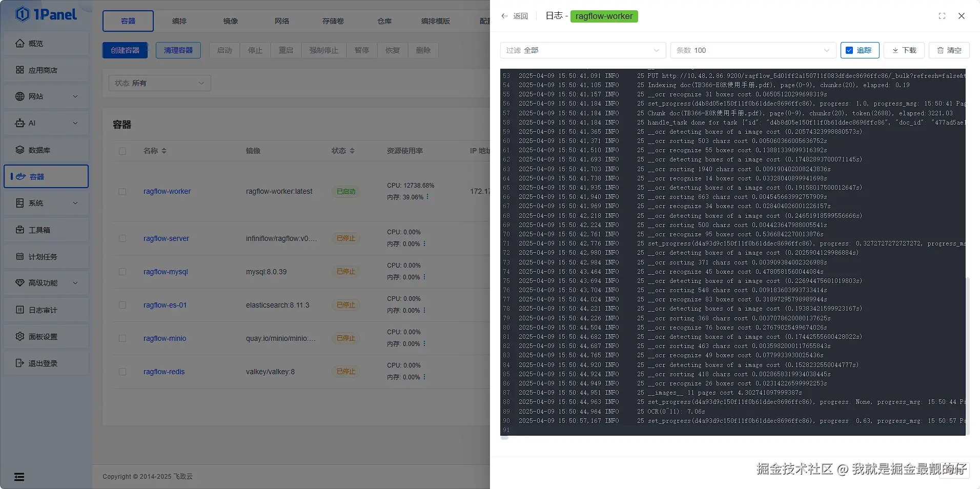Click the 重启 restart button
The width and height of the screenshot is (980, 489).
click(x=286, y=50)
